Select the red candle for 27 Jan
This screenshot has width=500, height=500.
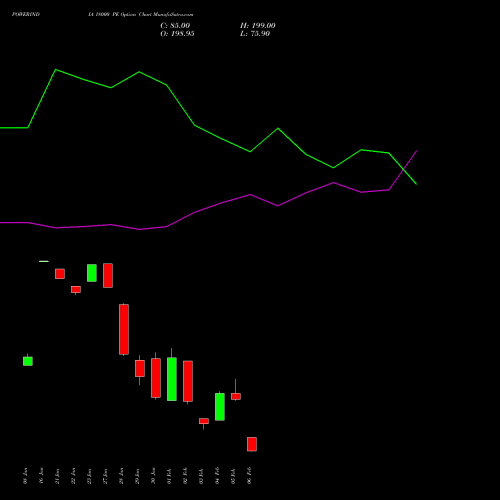pos(108,275)
